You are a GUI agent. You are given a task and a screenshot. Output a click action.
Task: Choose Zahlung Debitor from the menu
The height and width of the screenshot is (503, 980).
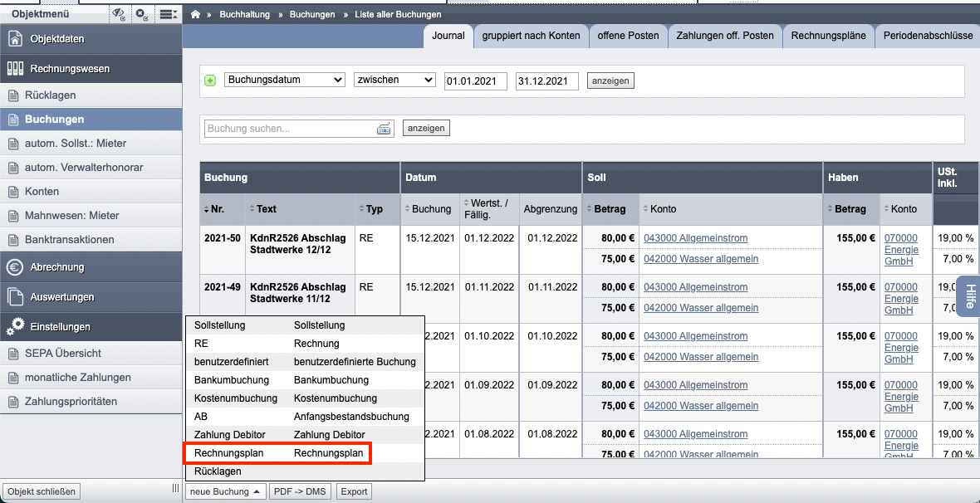click(x=305, y=434)
